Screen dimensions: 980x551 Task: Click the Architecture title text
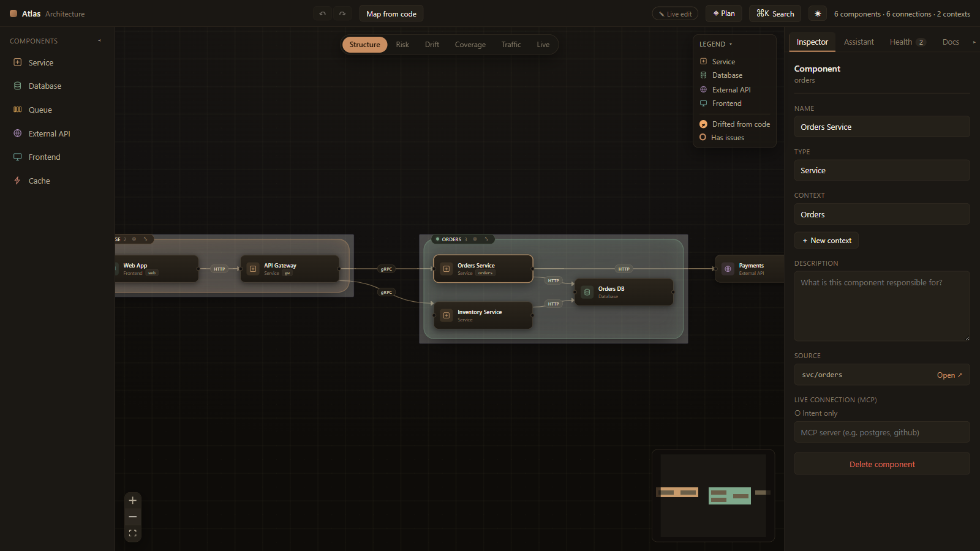tap(65, 14)
